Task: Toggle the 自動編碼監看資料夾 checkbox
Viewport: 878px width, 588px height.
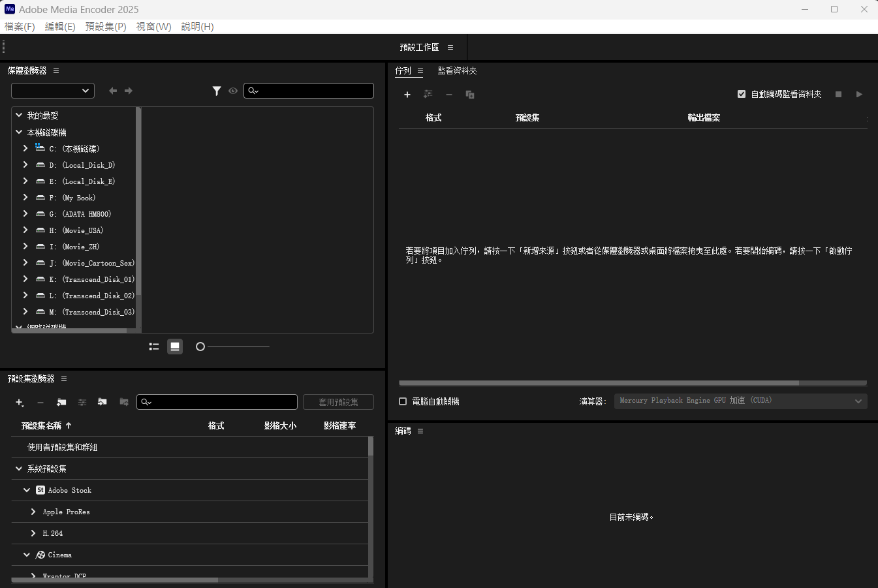Action: [x=742, y=94]
